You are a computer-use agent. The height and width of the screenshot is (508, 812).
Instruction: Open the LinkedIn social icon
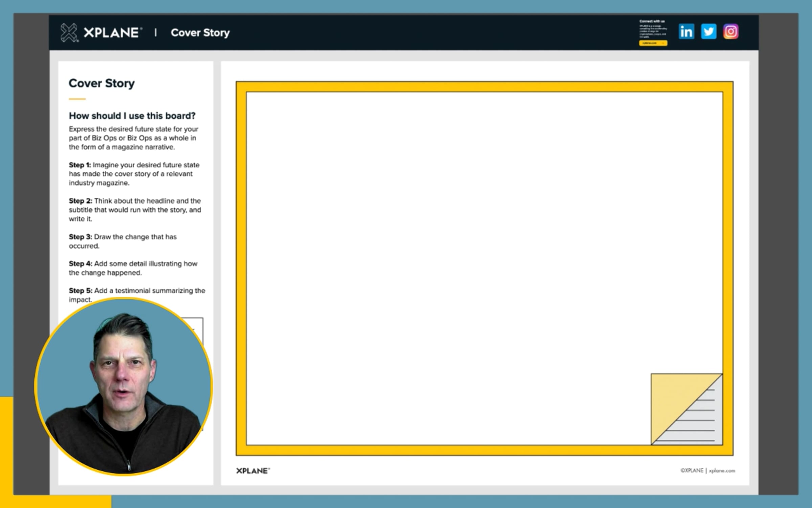coord(686,32)
